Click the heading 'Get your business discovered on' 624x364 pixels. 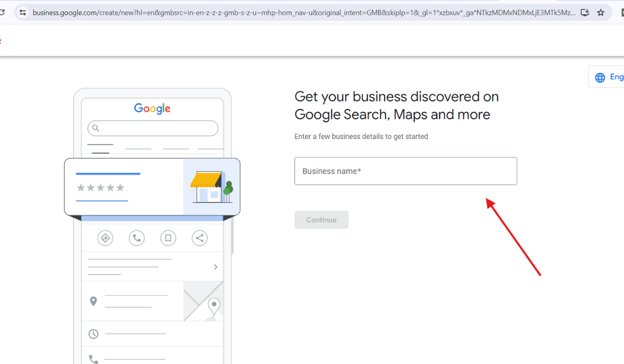click(x=397, y=97)
